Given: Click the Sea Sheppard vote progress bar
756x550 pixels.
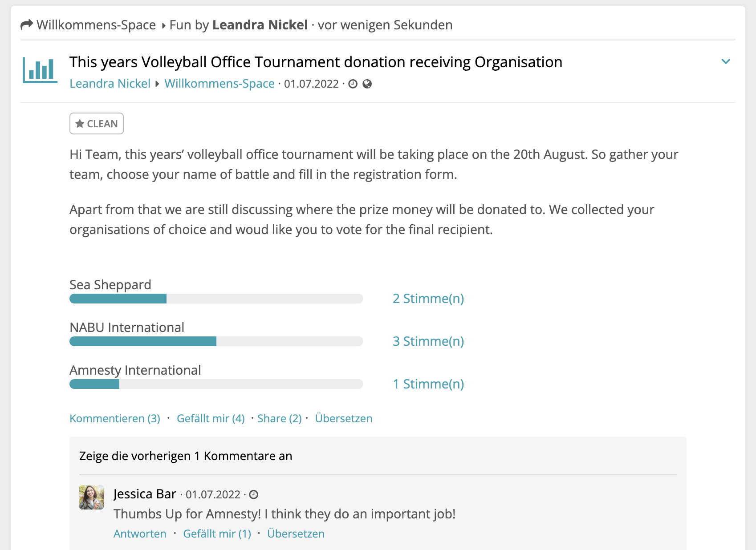Looking at the screenshot, I should coord(216,299).
